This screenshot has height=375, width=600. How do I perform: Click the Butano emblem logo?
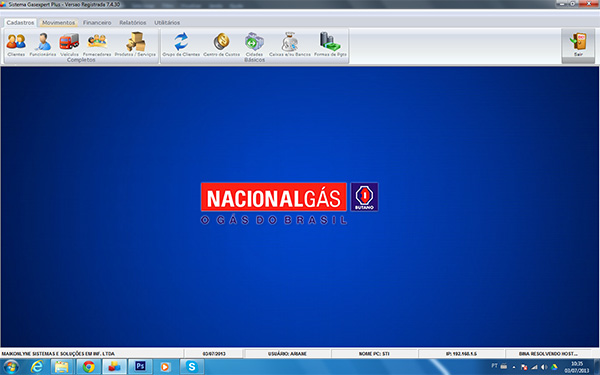(x=364, y=197)
